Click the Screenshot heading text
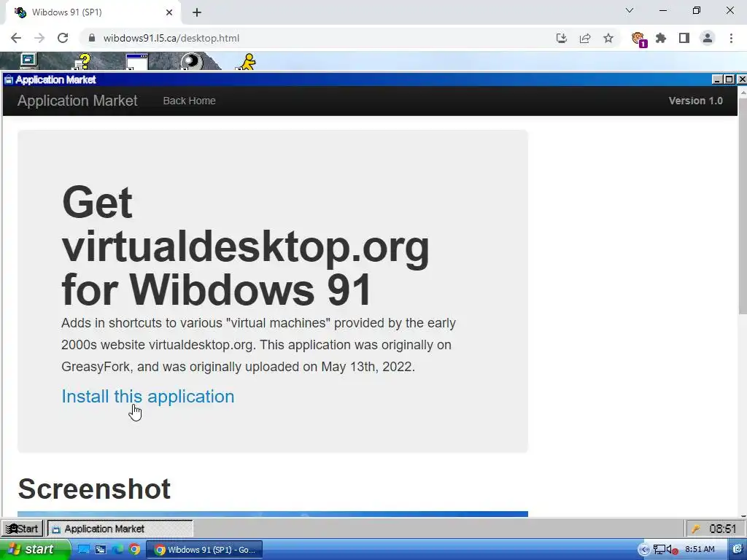Image resolution: width=747 pixels, height=560 pixels. [x=94, y=489]
